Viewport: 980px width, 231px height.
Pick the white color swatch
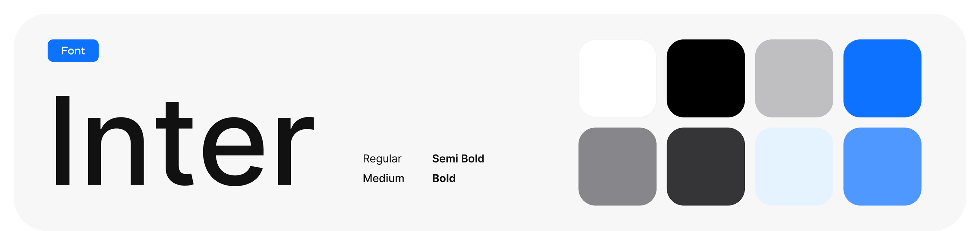(x=617, y=78)
